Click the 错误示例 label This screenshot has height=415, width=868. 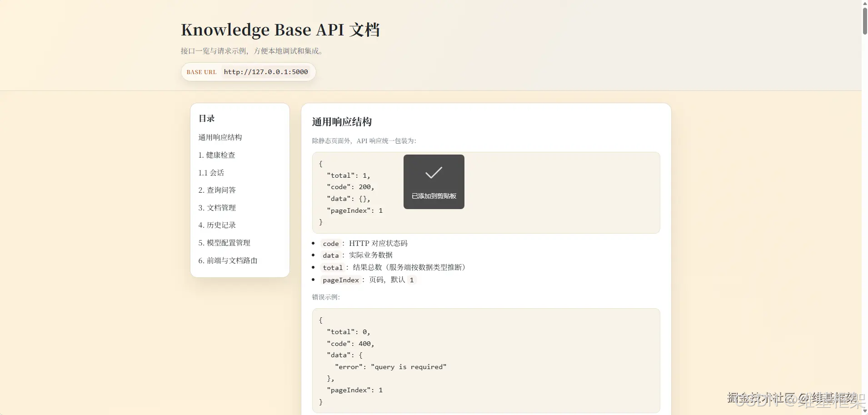click(326, 297)
